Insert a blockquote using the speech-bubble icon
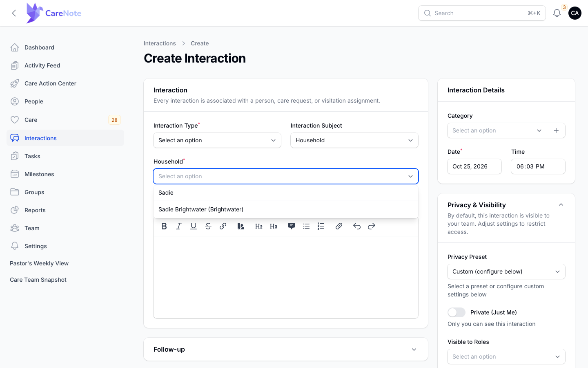Viewport: 588px width, 368px height. point(292,226)
